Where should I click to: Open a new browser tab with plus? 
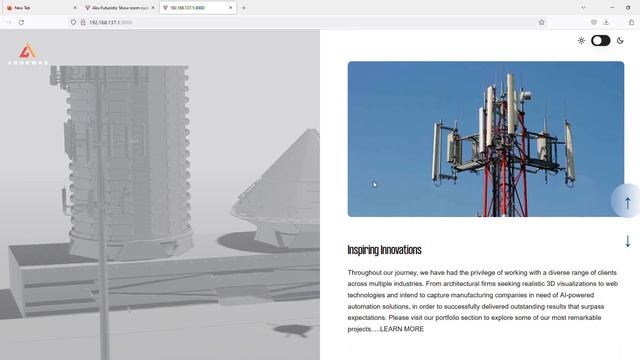click(244, 8)
